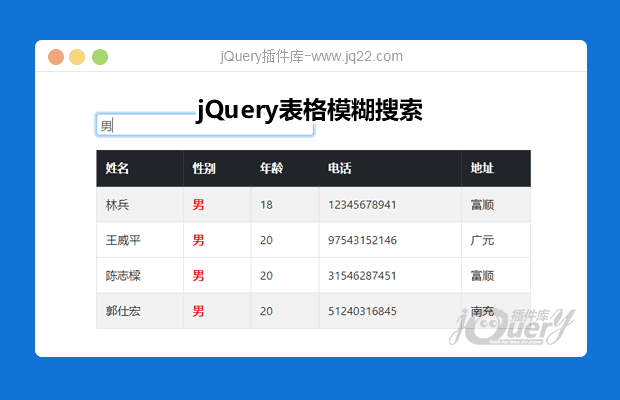Screen dimensions: 620x400
Task: Select the 年龄 column header
Action: pos(271,168)
